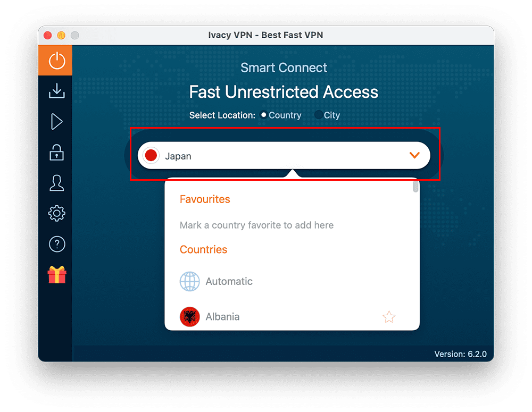The width and height of the screenshot is (532, 412).
Task: Click the Albania flag in the list
Action: 189,316
